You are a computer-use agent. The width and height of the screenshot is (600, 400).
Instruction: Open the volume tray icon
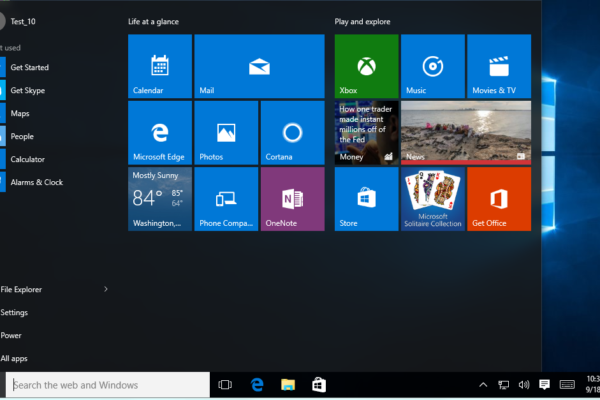523,385
